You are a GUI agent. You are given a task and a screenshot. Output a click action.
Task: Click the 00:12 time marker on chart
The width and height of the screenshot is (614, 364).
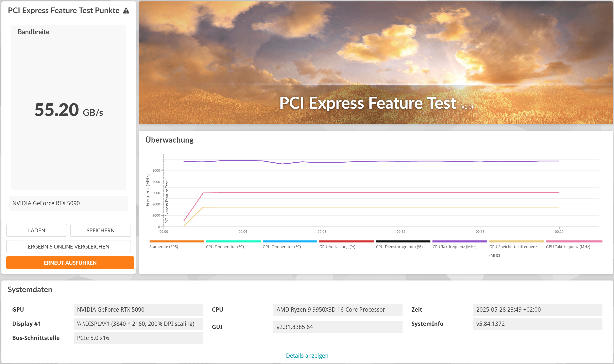point(401,231)
